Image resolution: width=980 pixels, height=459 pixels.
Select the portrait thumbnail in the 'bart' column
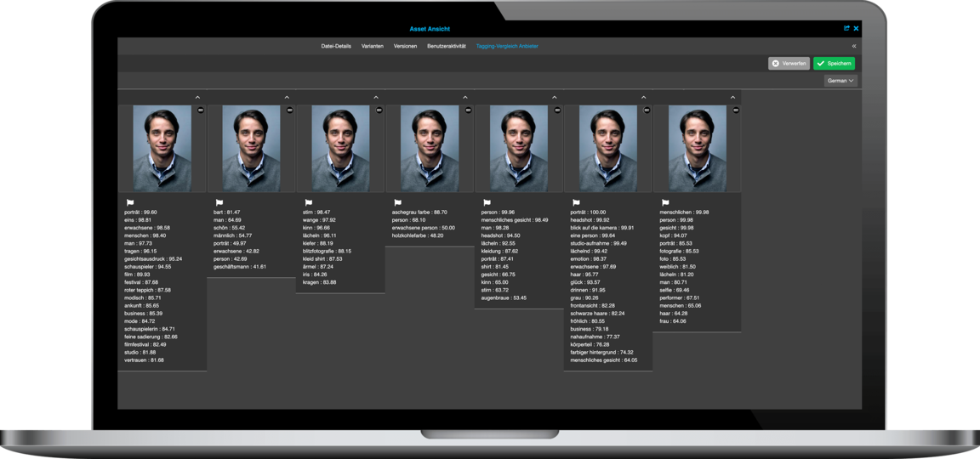point(251,149)
